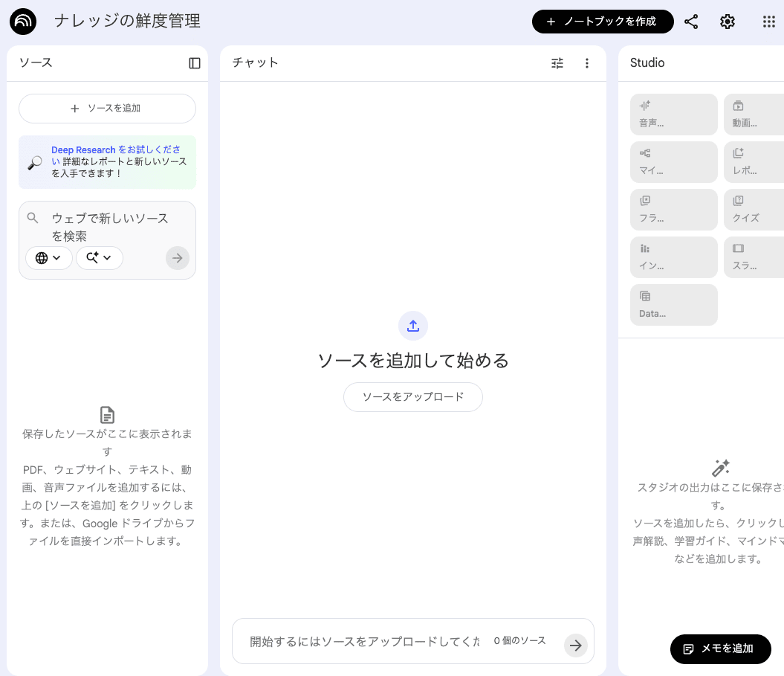
Task: Collapse the ソース panel
Action: tap(195, 63)
